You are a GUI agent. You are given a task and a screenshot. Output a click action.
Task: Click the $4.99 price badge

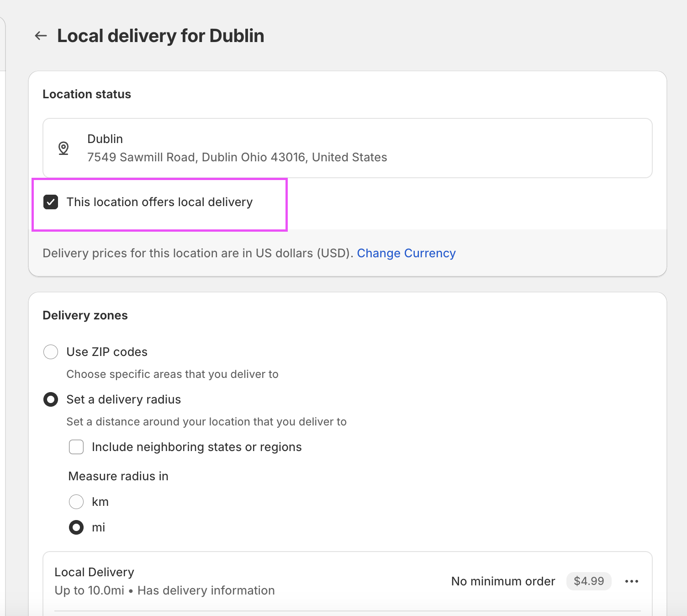(x=588, y=581)
